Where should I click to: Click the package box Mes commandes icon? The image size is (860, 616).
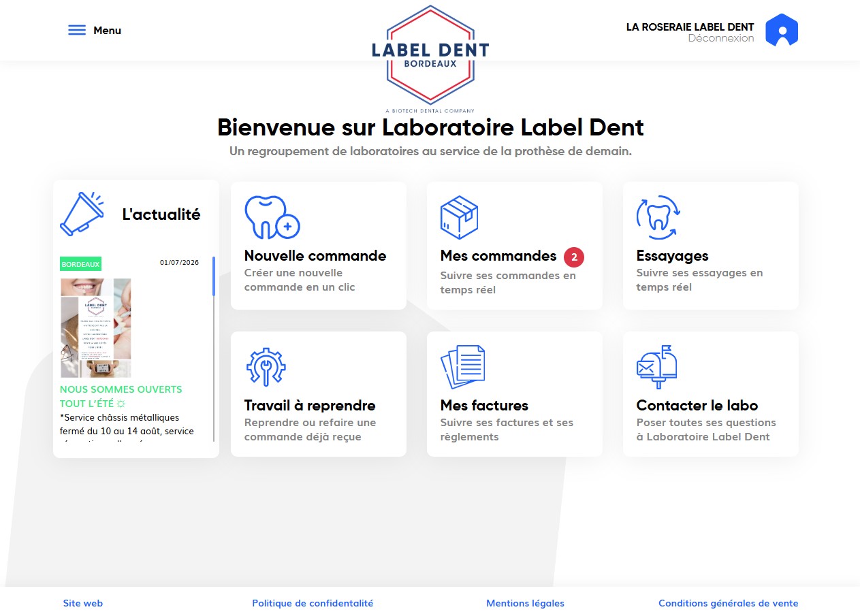click(x=460, y=217)
